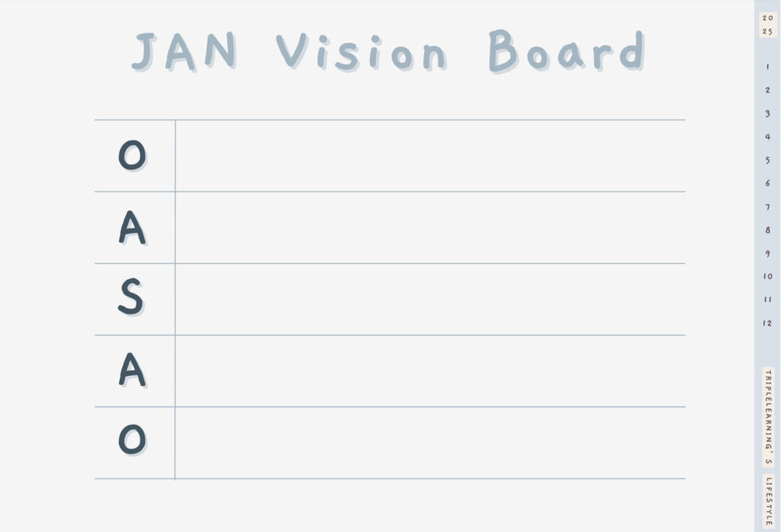Go to the month 7 tab
Screen dimensions: 781x532
pyautogui.click(x=767, y=207)
